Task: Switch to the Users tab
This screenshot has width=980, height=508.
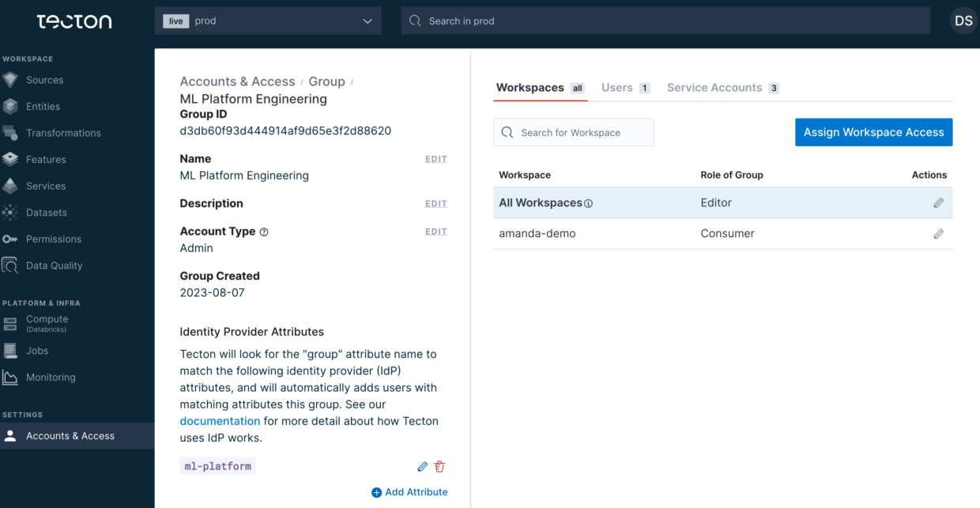Action: [617, 88]
